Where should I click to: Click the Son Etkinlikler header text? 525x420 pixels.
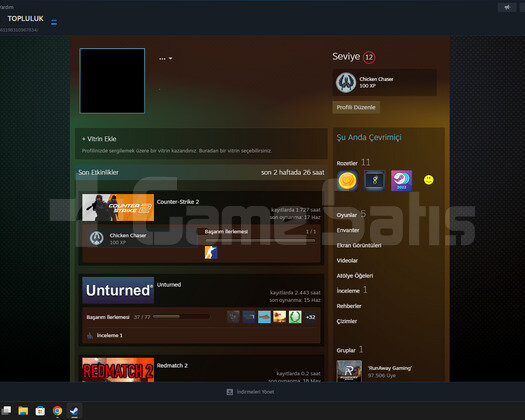[x=98, y=172]
